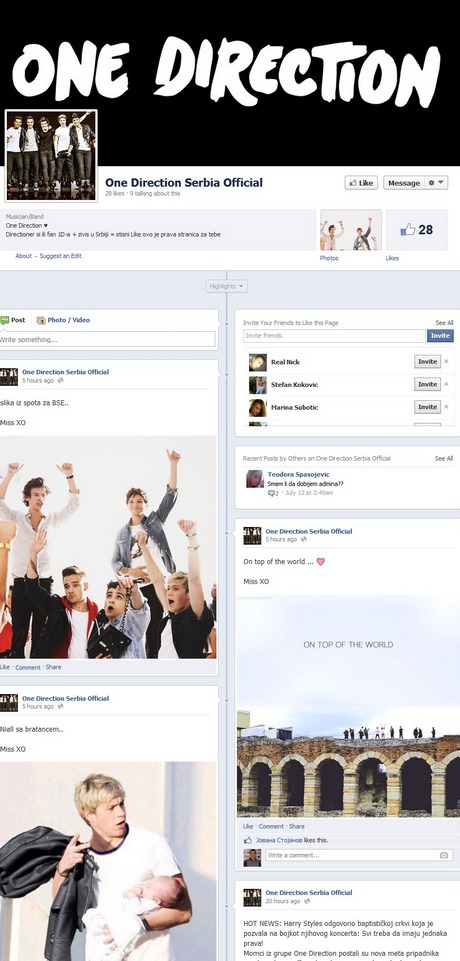Open Јована Стојанов's profile link
The width and height of the screenshot is (460, 961).
pyautogui.click(x=278, y=840)
